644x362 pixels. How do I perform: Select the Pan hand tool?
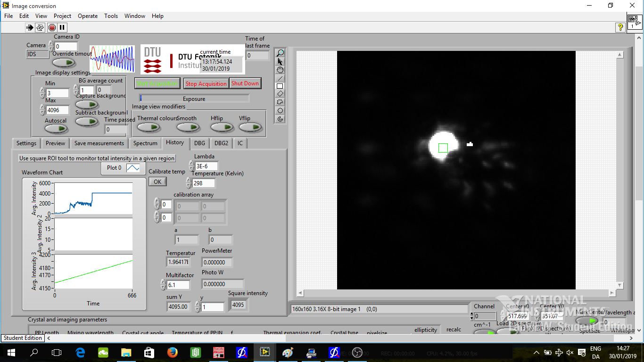280,70
